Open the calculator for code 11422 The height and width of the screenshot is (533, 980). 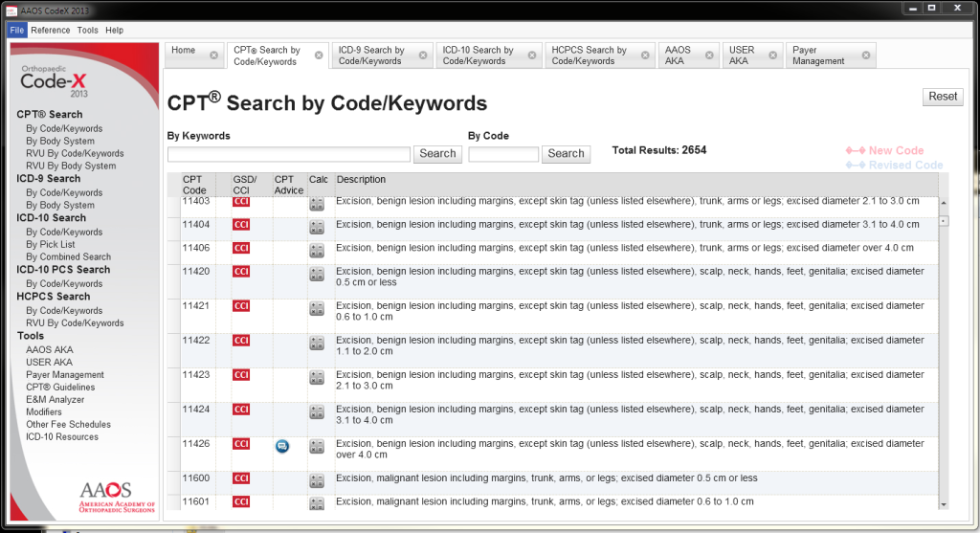coord(317,343)
